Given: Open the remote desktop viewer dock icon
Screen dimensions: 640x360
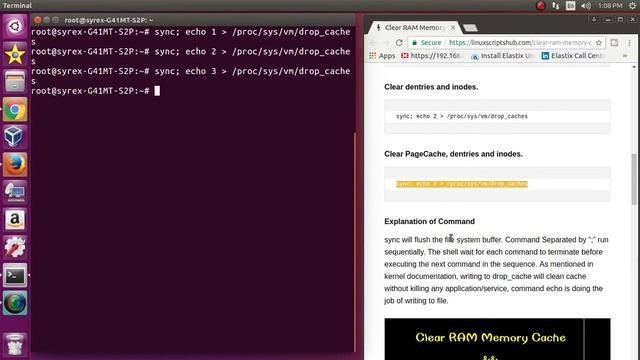Looking at the screenshot, I should (x=15, y=192).
